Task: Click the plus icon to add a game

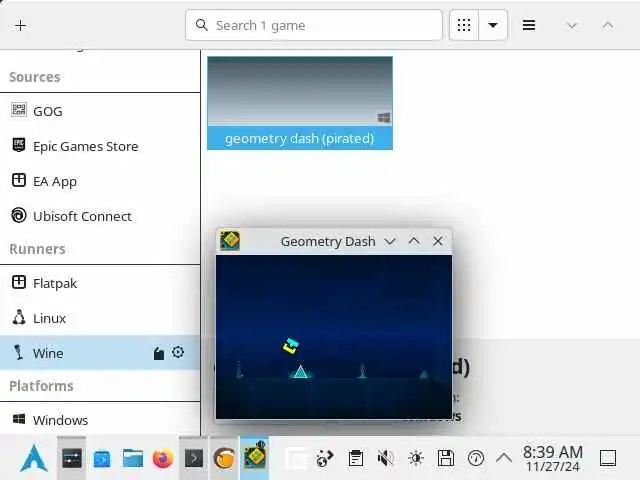Action: coord(20,25)
